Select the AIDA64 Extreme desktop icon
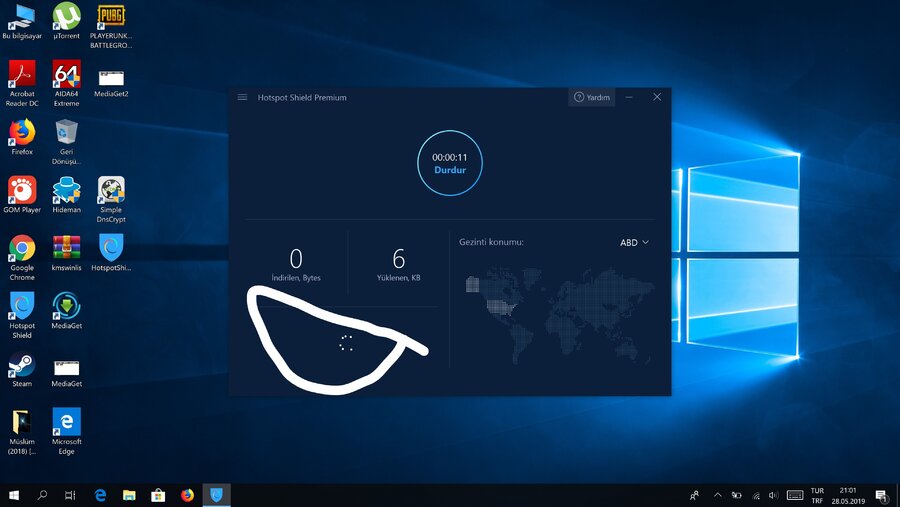Image resolution: width=900 pixels, height=507 pixels. tap(67, 84)
